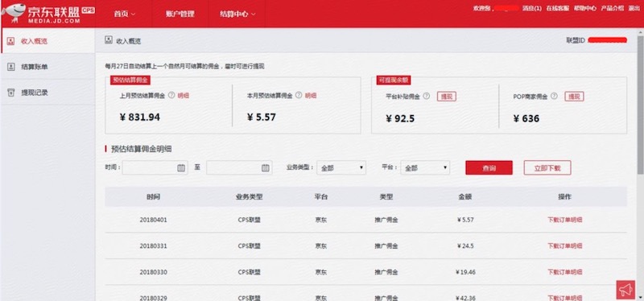Viewport: 644px width, 301px height.
Task: Click 明细 link for 本月预估结算佣金
Action: click(311, 95)
